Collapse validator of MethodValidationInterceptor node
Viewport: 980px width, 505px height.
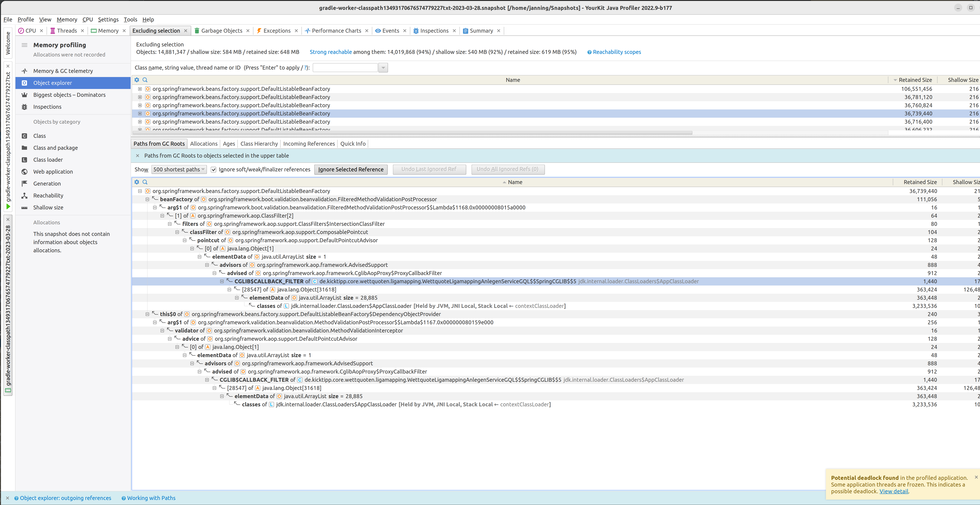(162, 331)
